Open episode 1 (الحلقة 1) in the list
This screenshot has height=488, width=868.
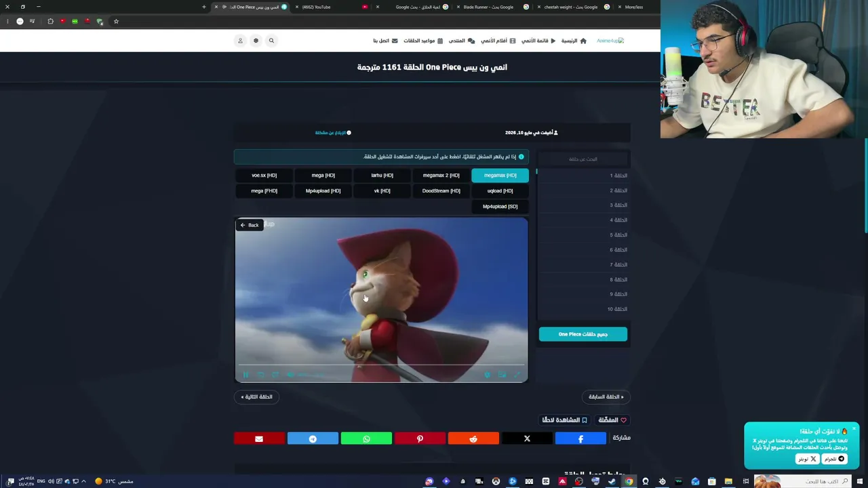pos(583,176)
